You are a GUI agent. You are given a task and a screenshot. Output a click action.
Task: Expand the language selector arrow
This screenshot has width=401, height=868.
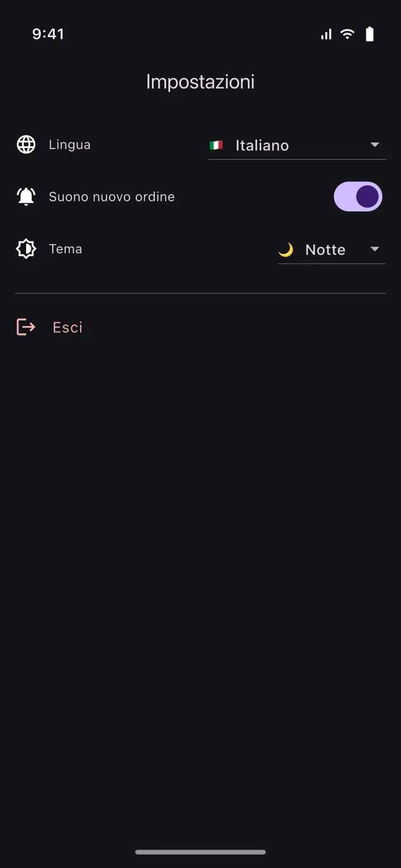click(375, 145)
